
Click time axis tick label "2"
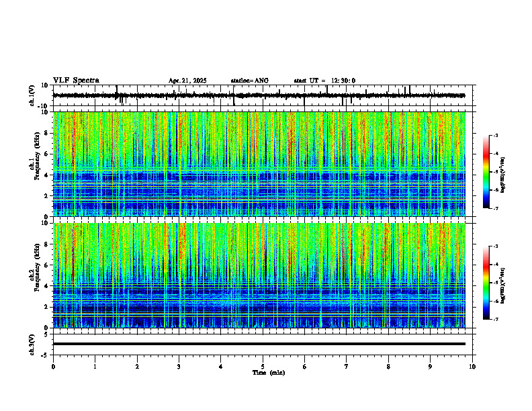coord(137,367)
